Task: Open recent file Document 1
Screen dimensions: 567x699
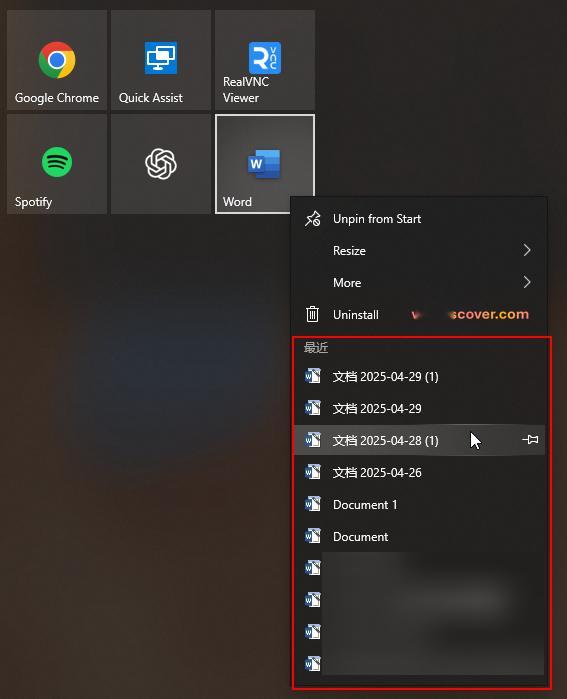Action: [419, 505]
